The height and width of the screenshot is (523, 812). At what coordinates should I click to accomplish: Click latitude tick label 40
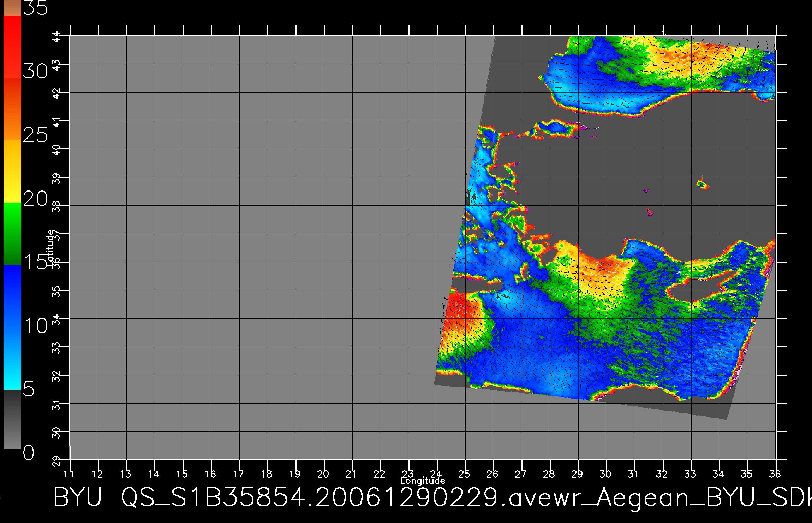pyautogui.click(x=56, y=150)
